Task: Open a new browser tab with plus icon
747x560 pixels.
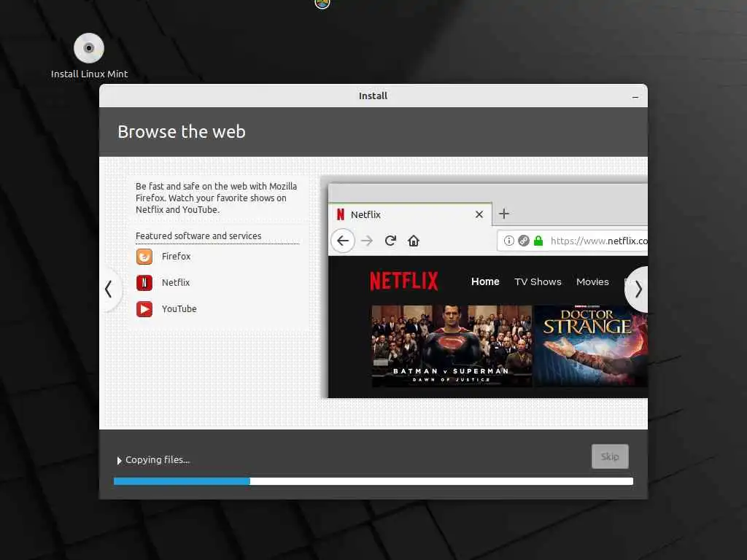Action: click(503, 214)
